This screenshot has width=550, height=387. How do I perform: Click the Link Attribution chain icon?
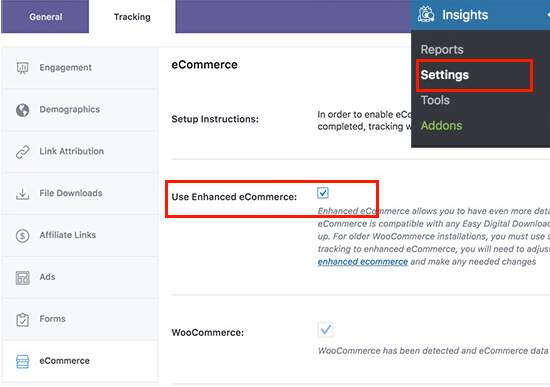(22, 152)
